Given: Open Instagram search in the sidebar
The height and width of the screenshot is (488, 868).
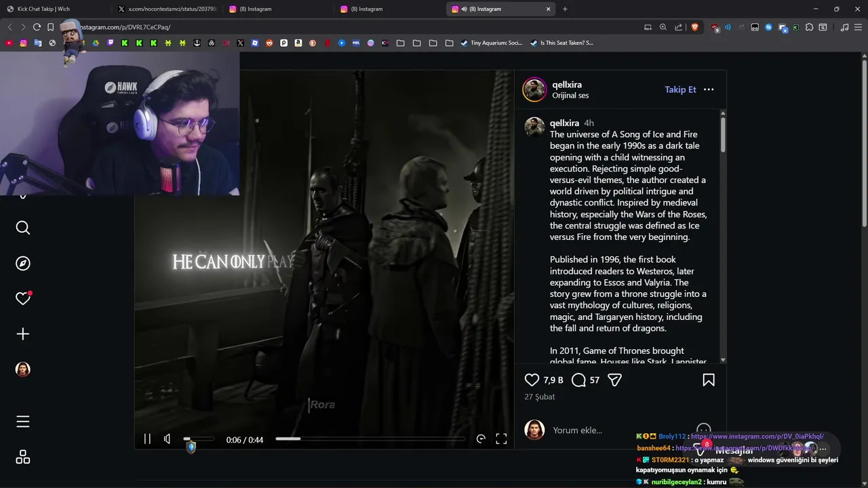Looking at the screenshot, I should [x=23, y=228].
